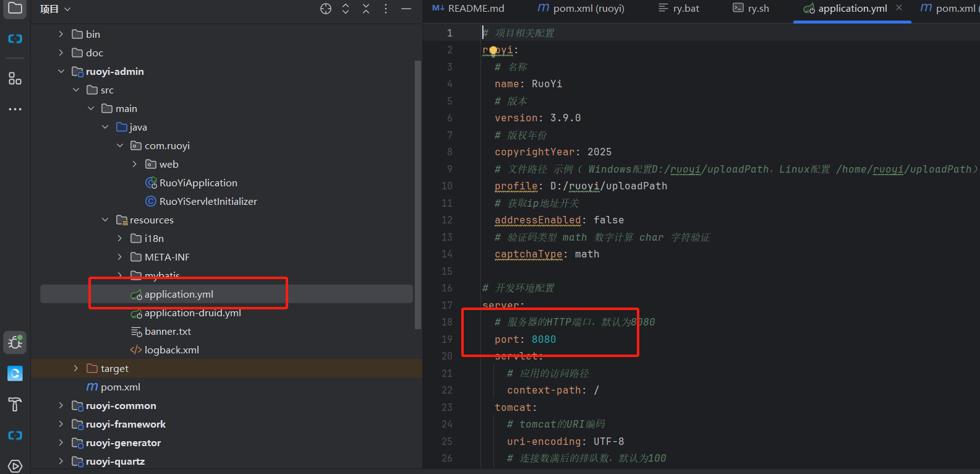
Task: Open the Project tool window folder icon
Action: tap(15, 8)
